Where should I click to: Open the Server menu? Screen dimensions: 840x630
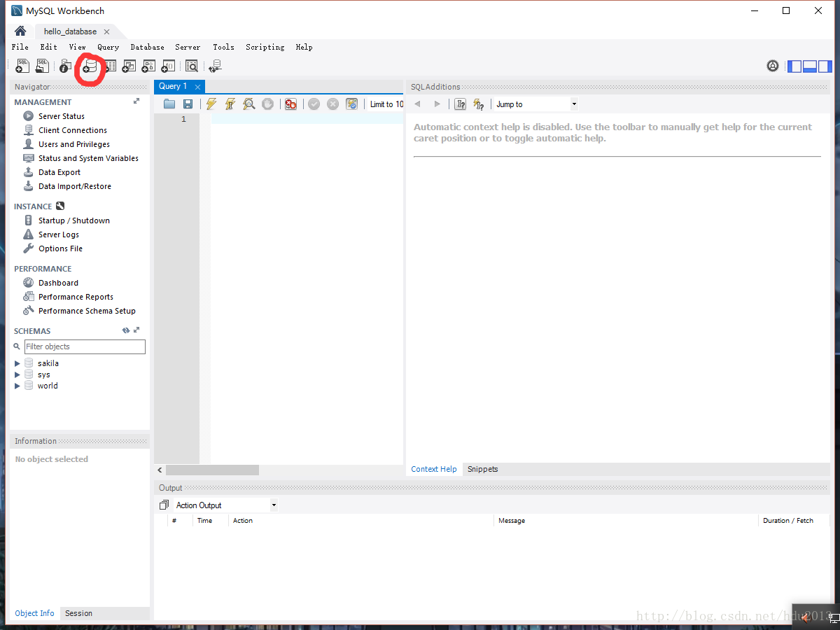click(x=188, y=47)
